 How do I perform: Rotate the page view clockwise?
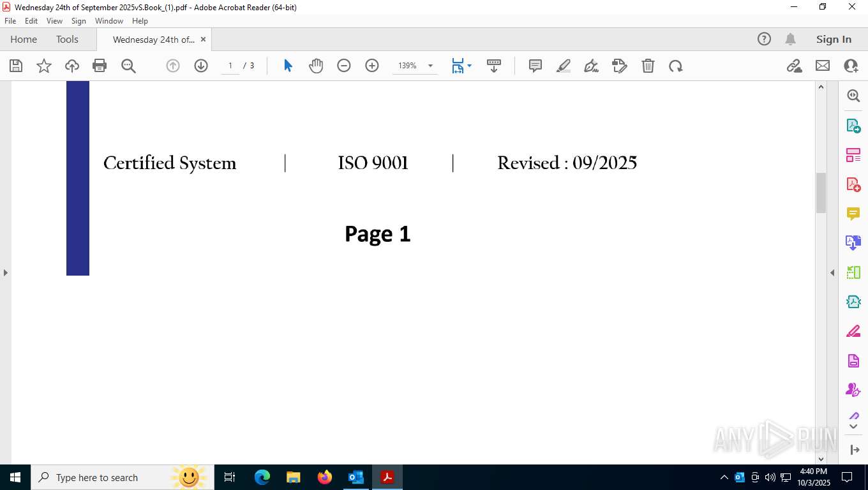(x=676, y=66)
